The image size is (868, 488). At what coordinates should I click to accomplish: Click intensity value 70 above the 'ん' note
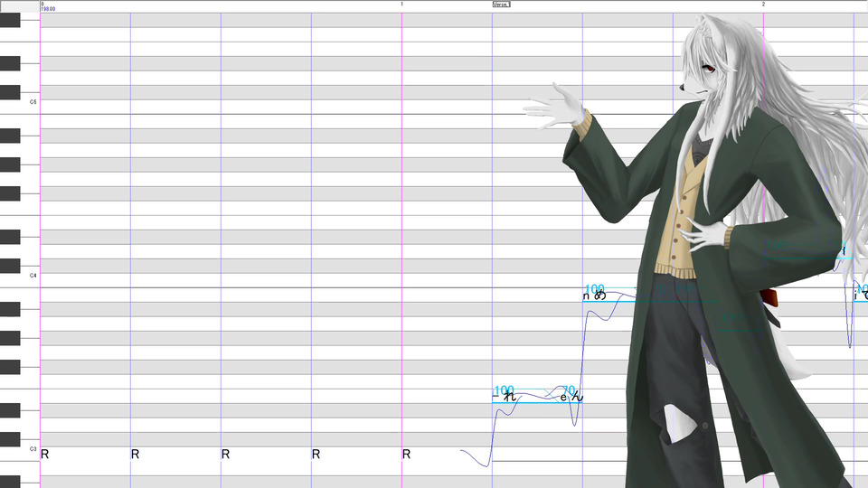pyautogui.click(x=569, y=390)
